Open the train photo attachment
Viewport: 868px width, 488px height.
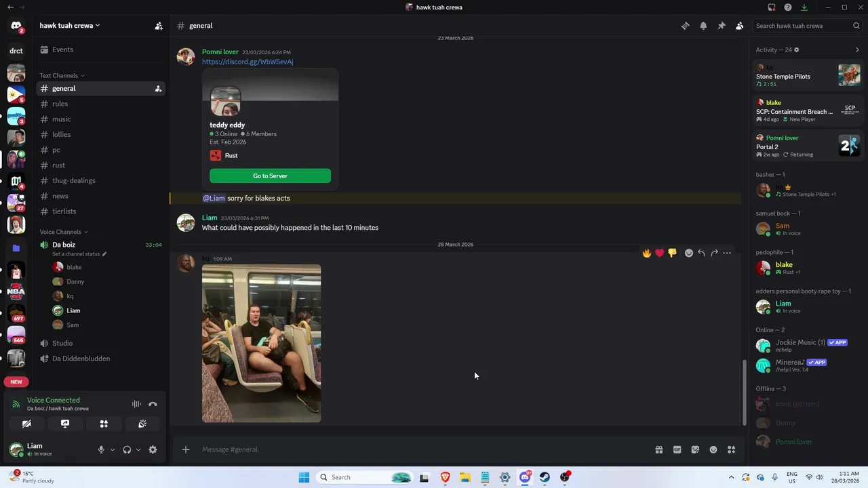tap(261, 343)
